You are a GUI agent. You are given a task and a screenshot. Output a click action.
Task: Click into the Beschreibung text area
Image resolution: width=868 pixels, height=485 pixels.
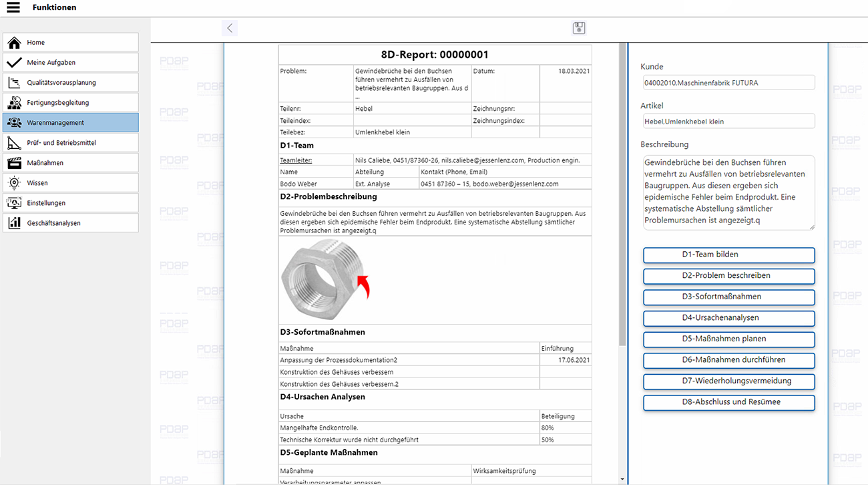(728, 192)
